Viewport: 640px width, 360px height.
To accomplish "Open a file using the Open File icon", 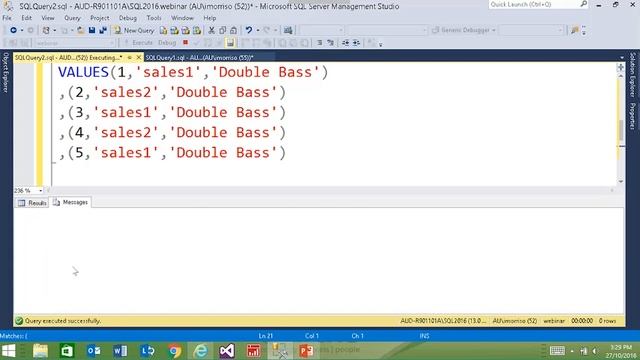I will point(80,30).
